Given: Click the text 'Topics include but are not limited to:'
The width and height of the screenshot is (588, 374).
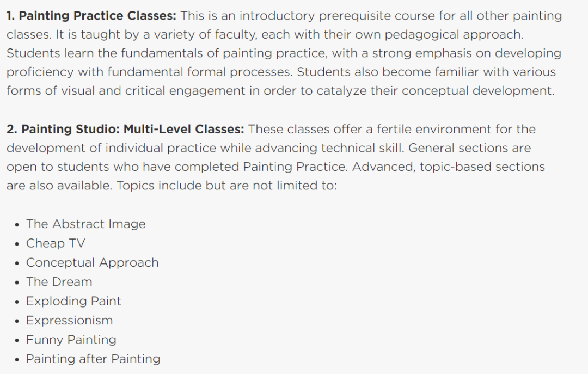Looking at the screenshot, I should (x=226, y=185).
